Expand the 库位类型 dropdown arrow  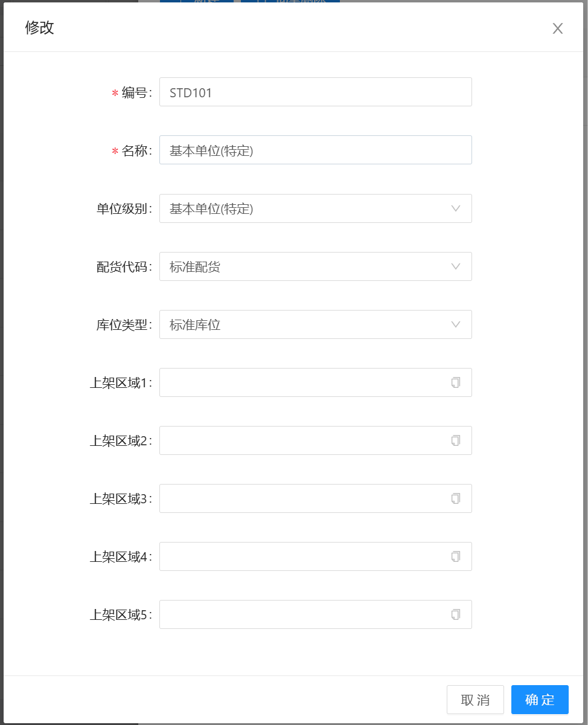pos(456,324)
